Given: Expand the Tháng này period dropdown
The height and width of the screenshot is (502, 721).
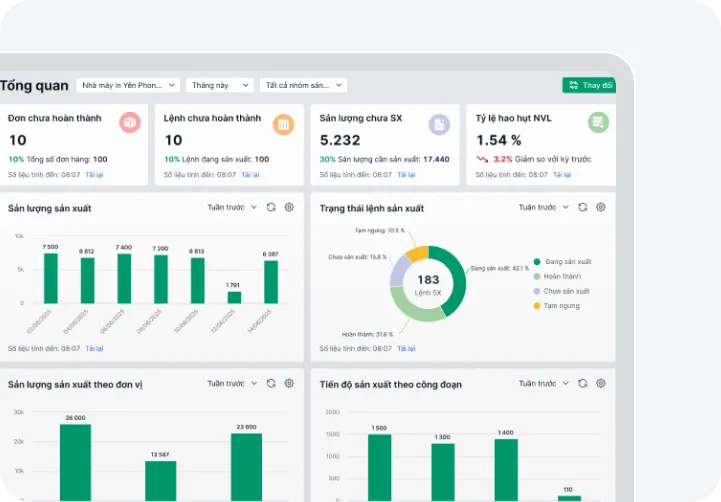Looking at the screenshot, I should pyautogui.click(x=219, y=86).
